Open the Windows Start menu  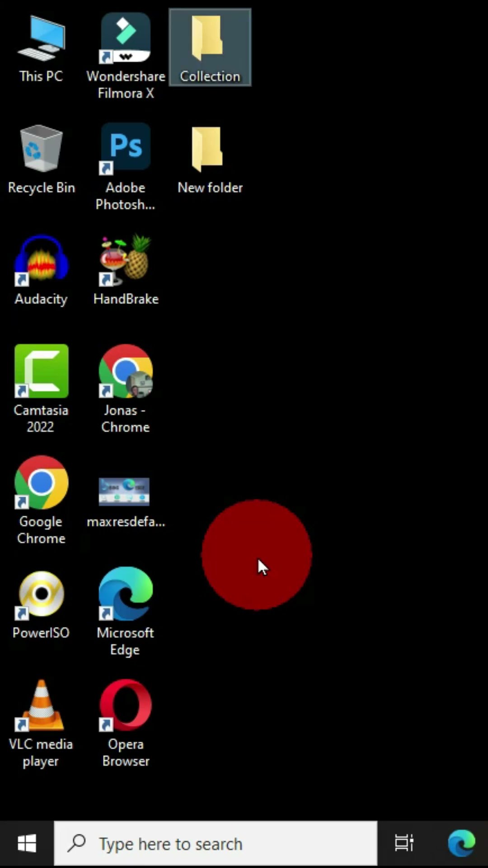click(27, 844)
